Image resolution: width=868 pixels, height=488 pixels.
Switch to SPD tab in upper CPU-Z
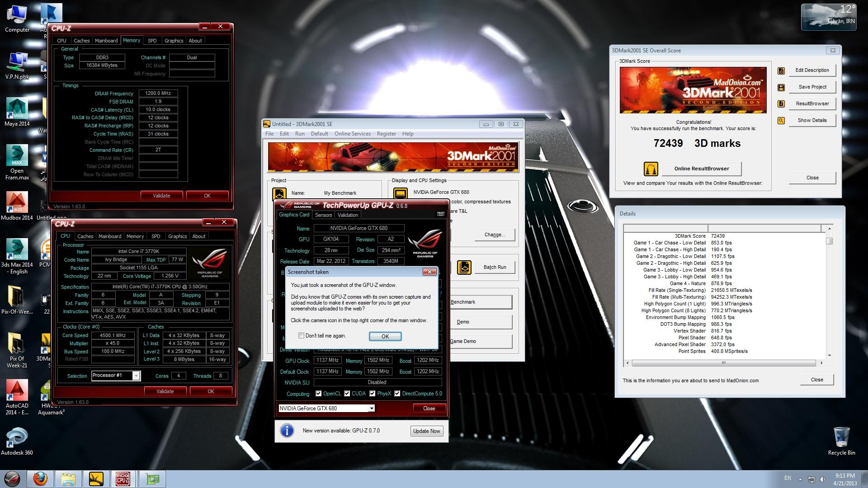click(152, 41)
